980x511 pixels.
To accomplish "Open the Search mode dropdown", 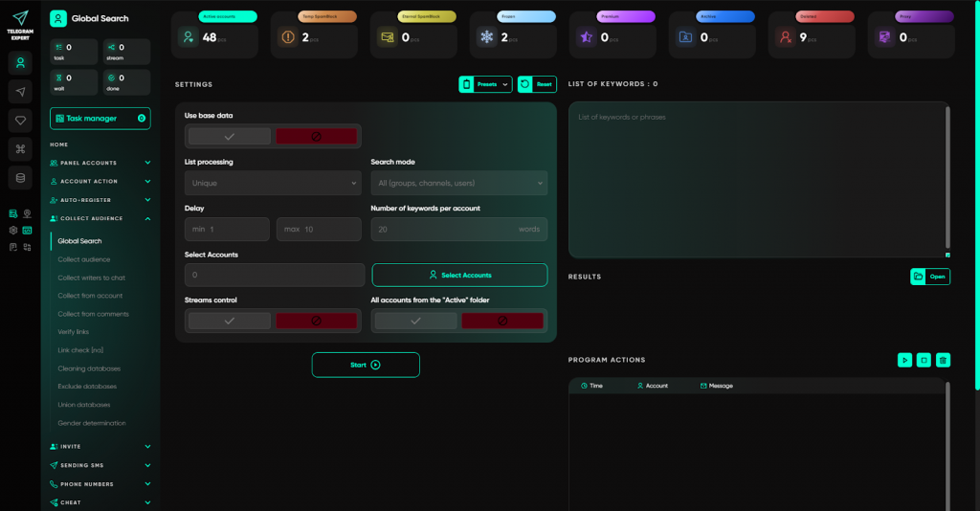I will (458, 183).
